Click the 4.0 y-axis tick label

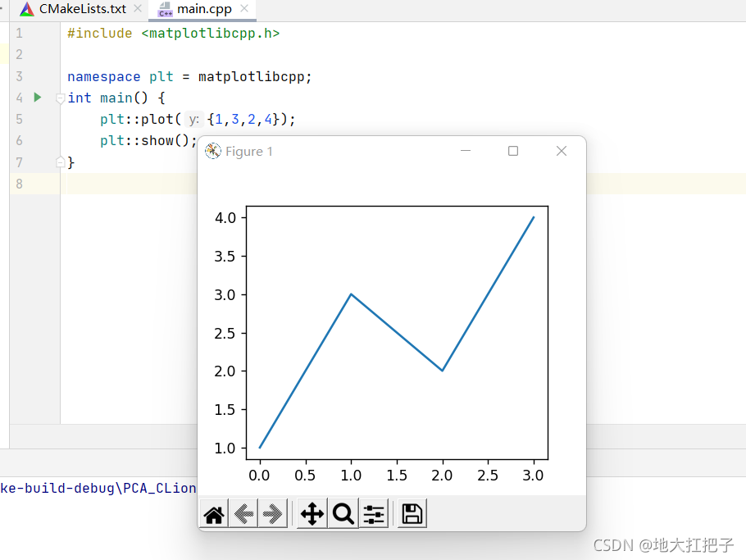[x=225, y=218]
